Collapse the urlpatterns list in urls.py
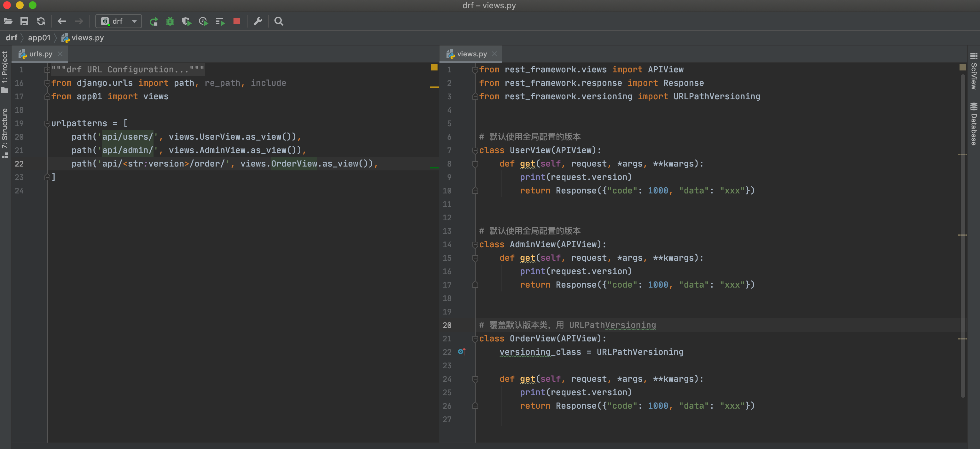 [47, 123]
